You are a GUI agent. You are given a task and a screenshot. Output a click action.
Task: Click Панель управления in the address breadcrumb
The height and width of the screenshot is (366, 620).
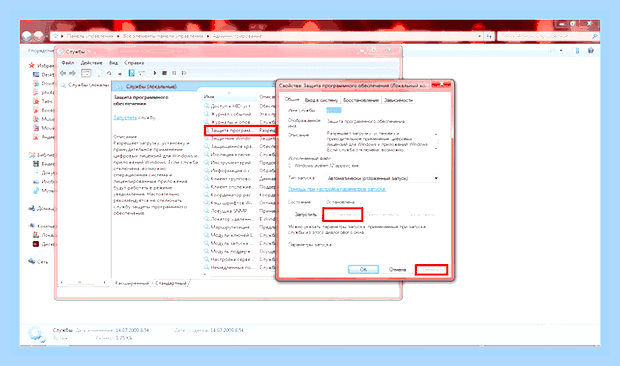[x=90, y=36]
